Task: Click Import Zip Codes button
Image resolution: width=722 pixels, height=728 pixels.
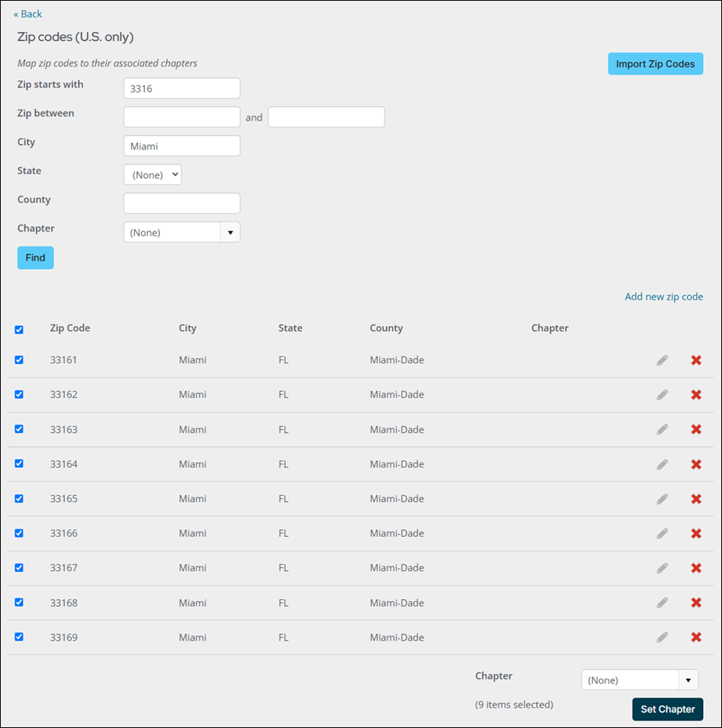Action: pos(655,64)
